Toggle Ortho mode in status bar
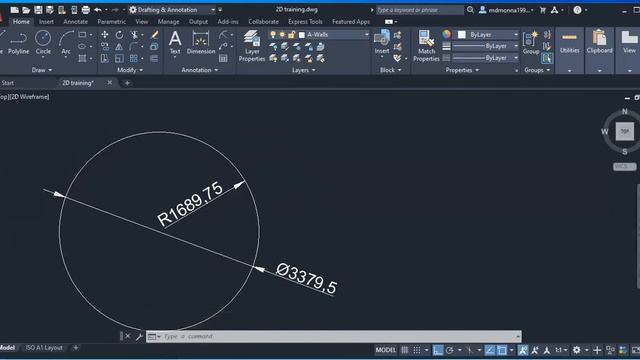This screenshot has width=640, height=360. pos(438,350)
